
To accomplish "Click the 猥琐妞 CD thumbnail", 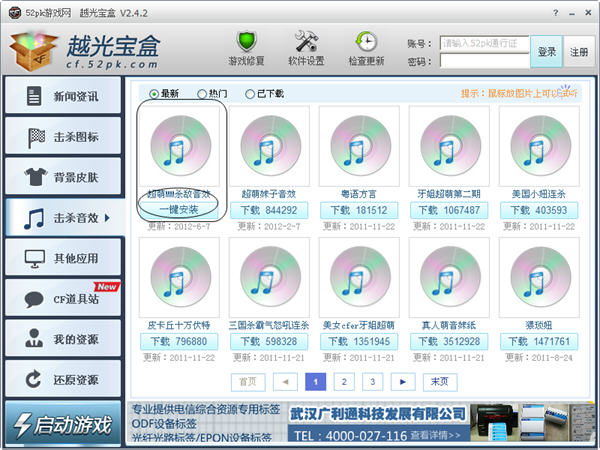I will pos(539,277).
